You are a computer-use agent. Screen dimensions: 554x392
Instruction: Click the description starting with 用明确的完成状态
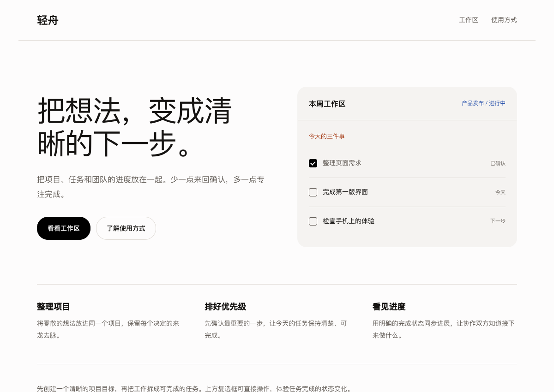(x=444, y=329)
